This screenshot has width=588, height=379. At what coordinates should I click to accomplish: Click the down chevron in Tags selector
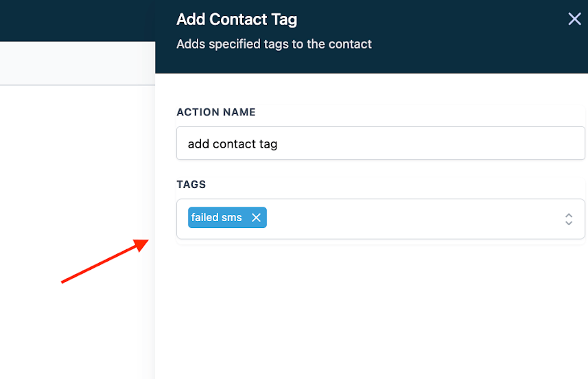coord(568,223)
